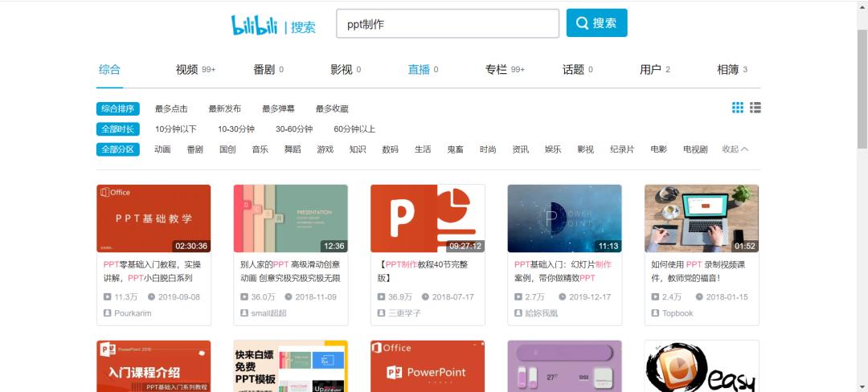Sort results by 最多弹幕

[278, 109]
